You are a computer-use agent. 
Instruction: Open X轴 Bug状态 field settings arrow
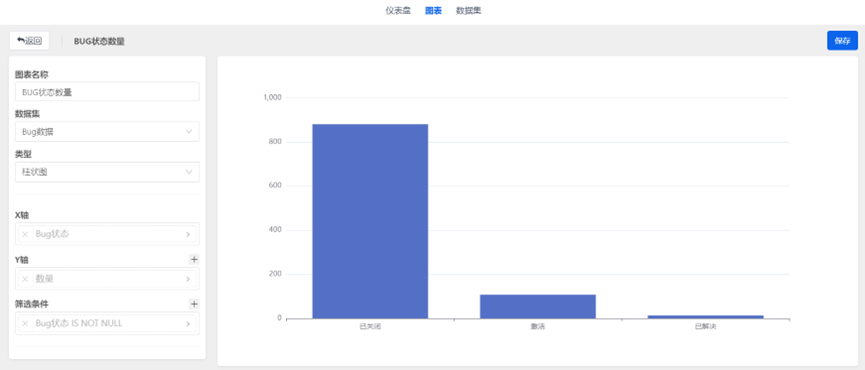click(x=188, y=234)
